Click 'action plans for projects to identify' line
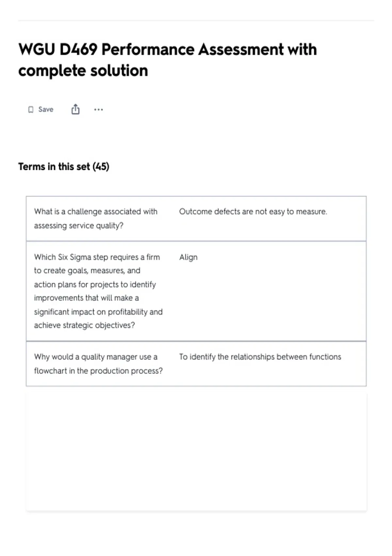 pyautogui.click(x=95, y=285)
